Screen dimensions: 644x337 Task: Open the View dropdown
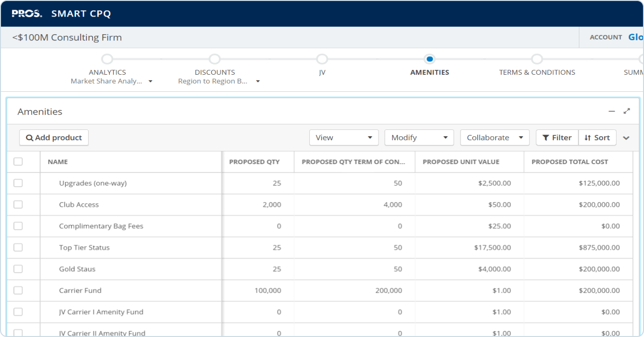tap(343, 138)
